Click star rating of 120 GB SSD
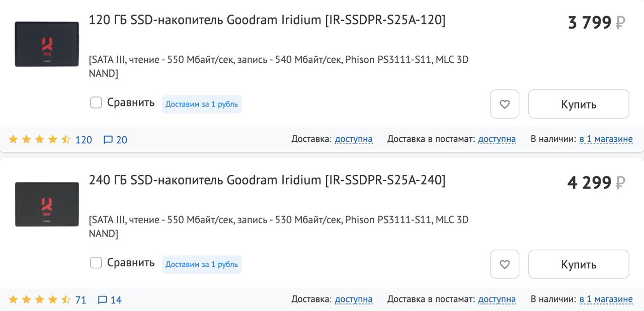The height and width of the screenshot is (311, 644). (40, 140)
